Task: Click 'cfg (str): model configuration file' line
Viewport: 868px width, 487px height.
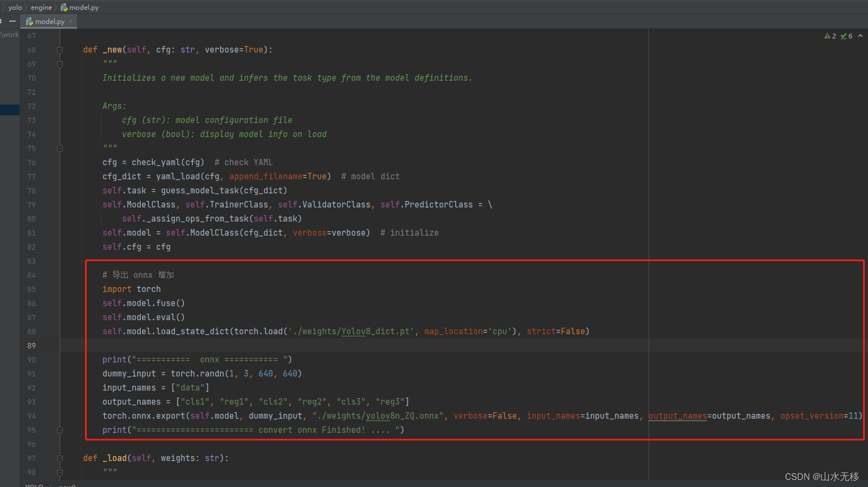Action: click(x=207, y=120)
